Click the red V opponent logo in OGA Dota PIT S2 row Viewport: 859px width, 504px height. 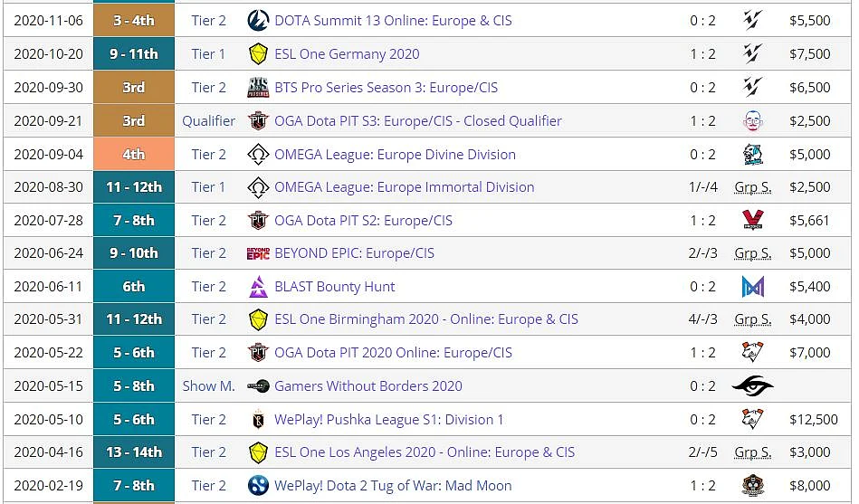[753, 220]
